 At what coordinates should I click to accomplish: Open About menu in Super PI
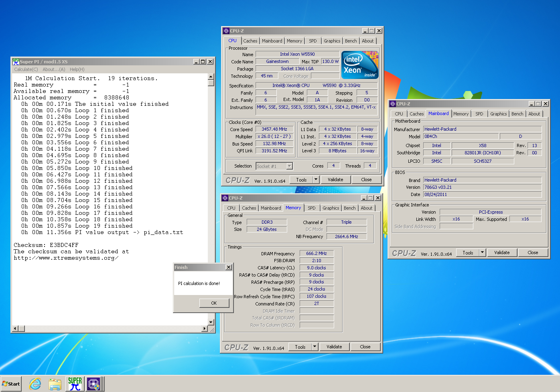pyautogui.click(x=54, y=69)
